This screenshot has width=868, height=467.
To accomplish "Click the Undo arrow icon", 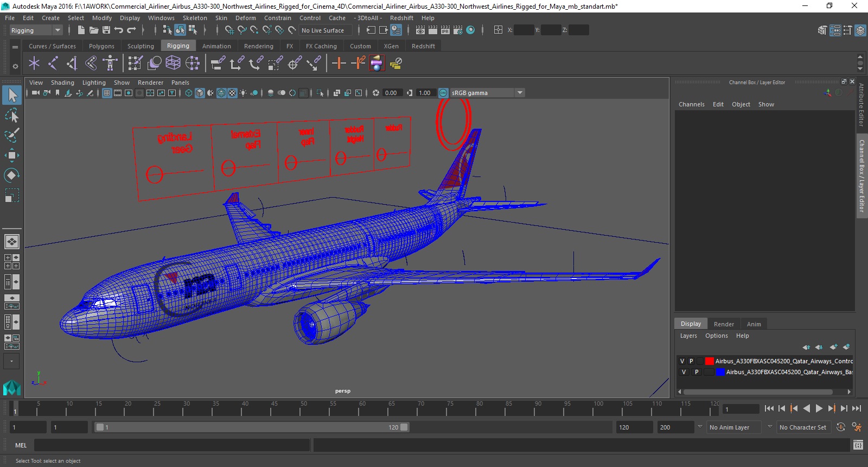I will [x=119, y=30].
